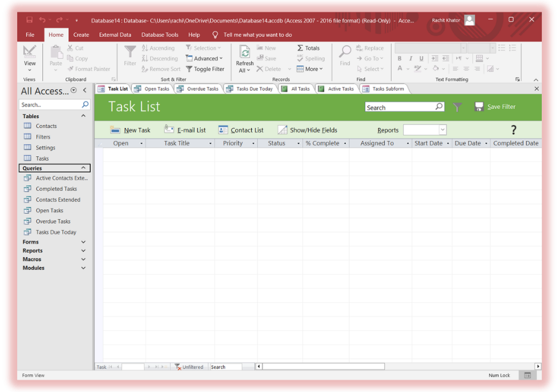Viewport: 559px width, 392px height.
Task: Click the question mark help icon
Action: 513,129
